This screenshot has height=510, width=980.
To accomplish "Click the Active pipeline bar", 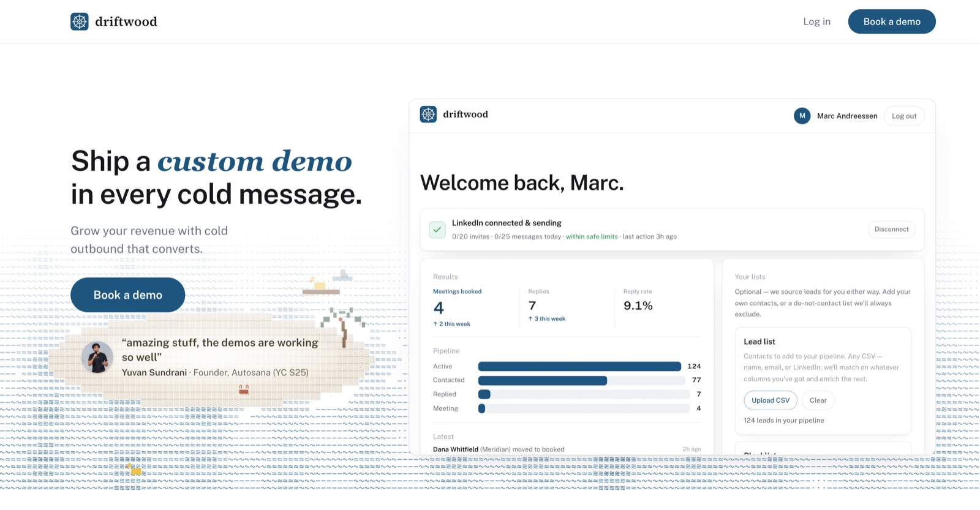I will click(x=579, y=366).
